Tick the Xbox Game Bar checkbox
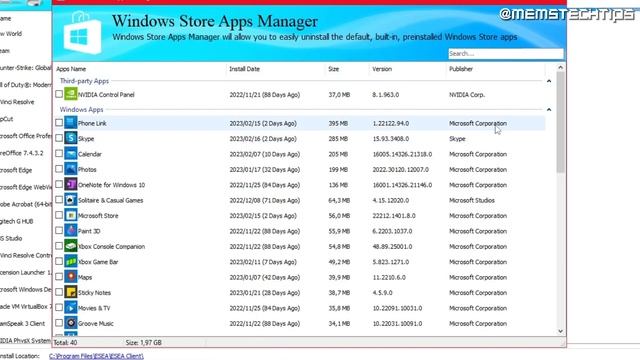This screenshot has height=360, width=640. (x=59, y=261)
